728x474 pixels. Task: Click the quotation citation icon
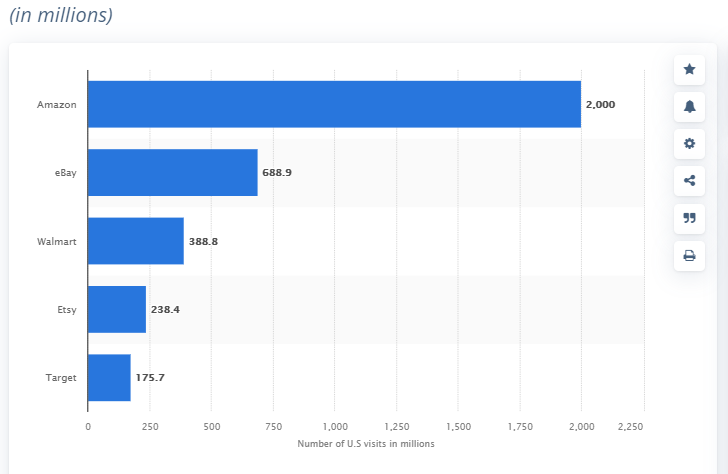(689, 218)
